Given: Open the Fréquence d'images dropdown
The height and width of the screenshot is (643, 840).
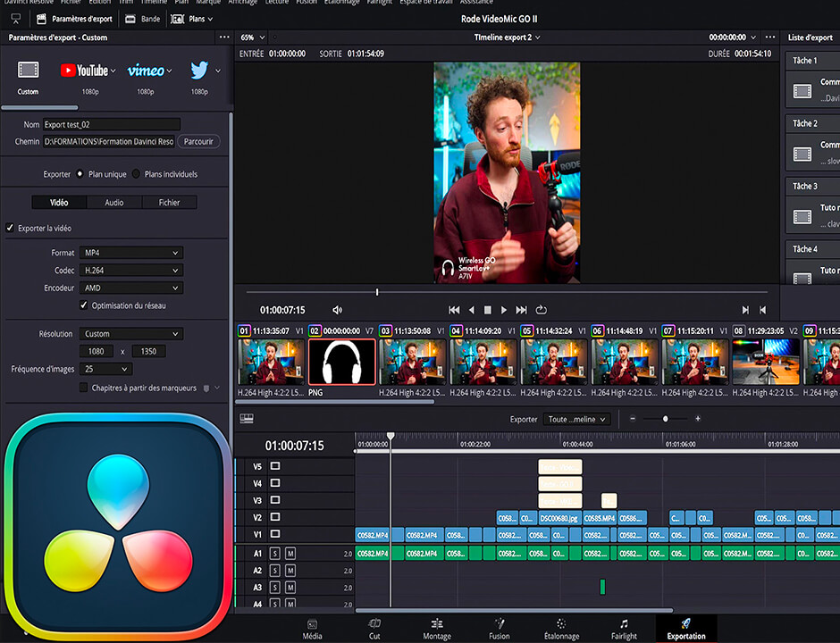Looking at the screenshot, I should pyautogui.click(x=106, y=369).
